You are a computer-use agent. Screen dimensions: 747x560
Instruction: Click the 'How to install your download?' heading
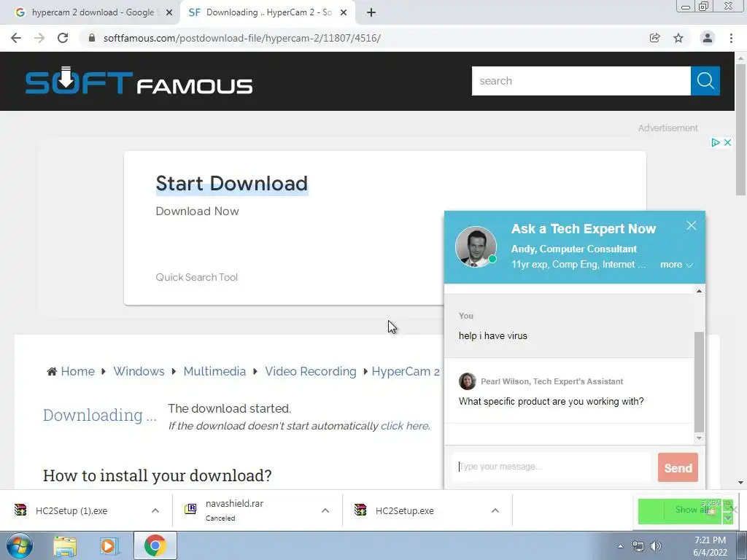click(158, 475)
